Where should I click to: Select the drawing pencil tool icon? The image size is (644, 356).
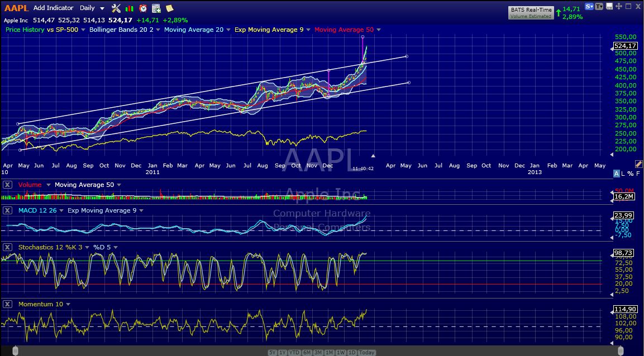click(x=638, y=164)
